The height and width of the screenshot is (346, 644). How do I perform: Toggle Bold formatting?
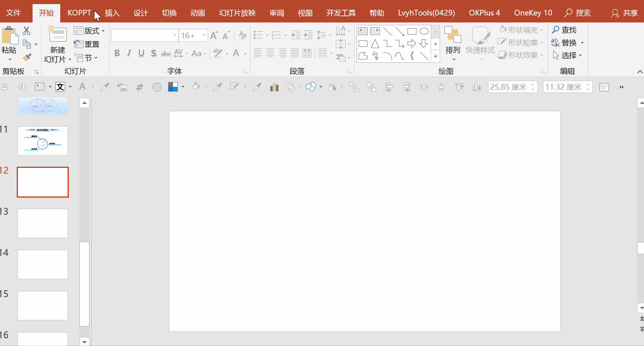tap(117, 53)
